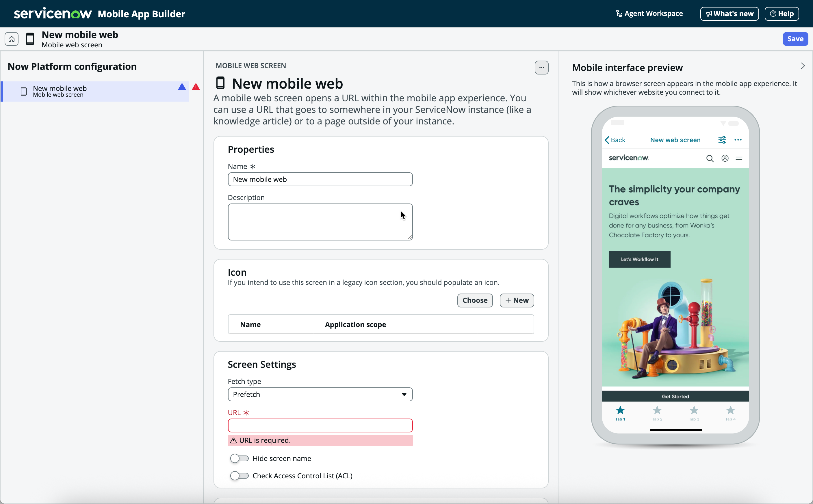Click the Mobile App Builder title
The image size is (813, 504).
pos(142,14)
